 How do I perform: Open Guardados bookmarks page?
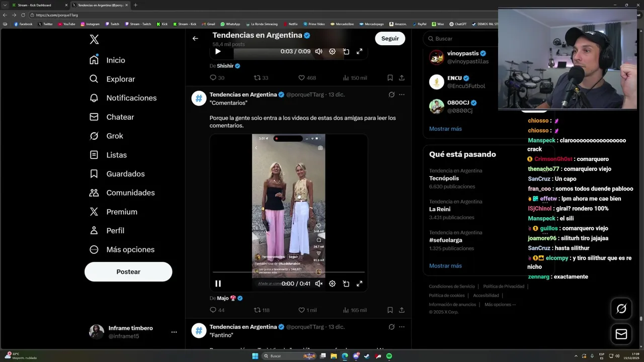117,174
